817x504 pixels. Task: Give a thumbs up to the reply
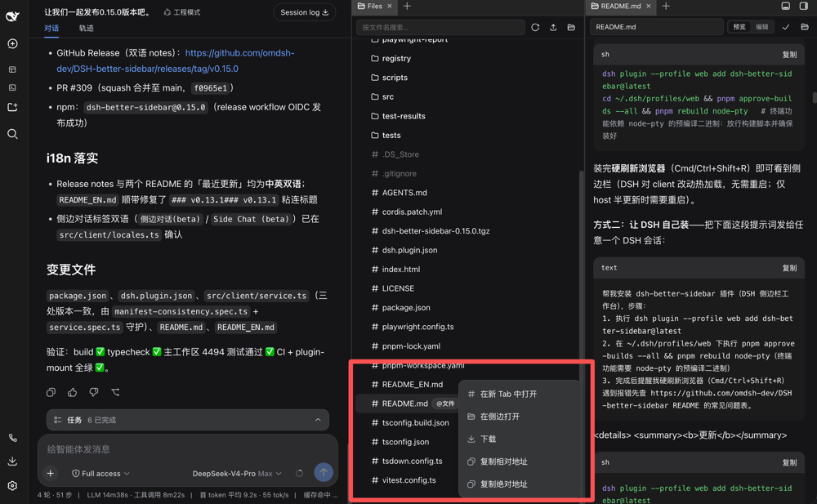click(x=73, y=392)
